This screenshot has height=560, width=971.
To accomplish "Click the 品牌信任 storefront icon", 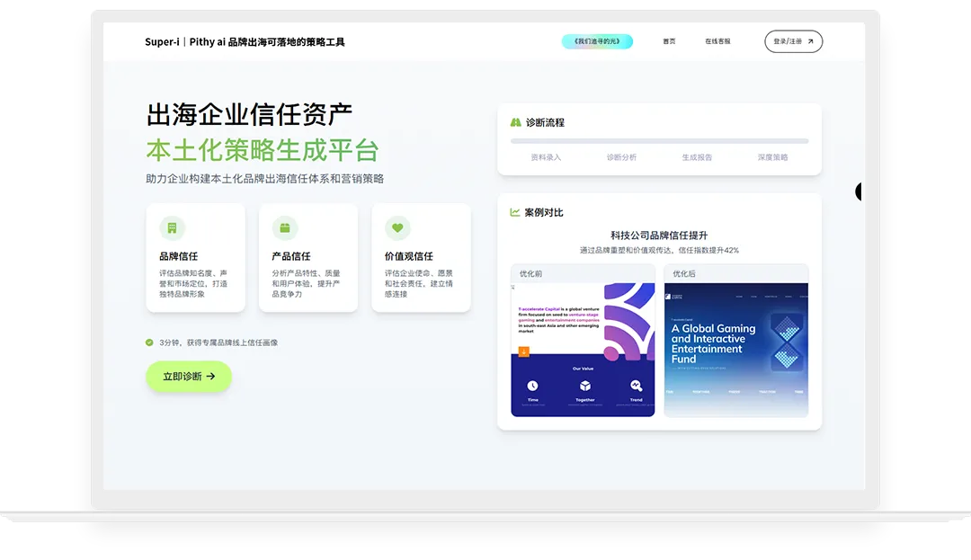I will pos(172,227).
